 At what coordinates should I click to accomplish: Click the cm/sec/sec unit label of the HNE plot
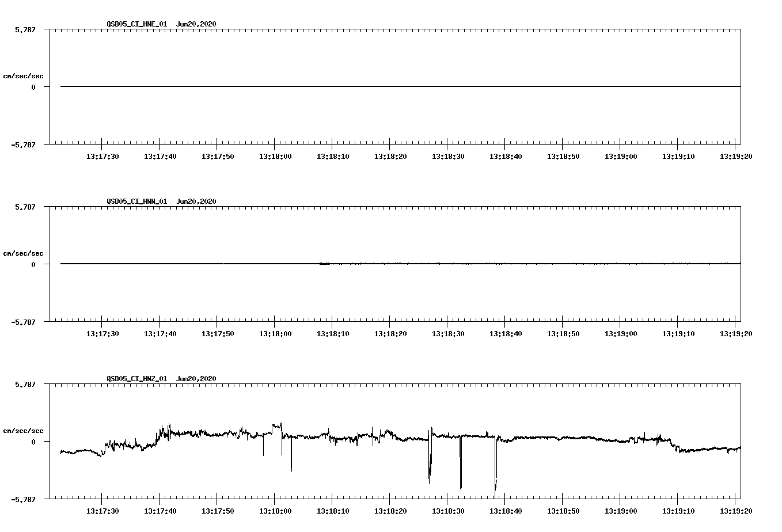coord(23,76)
